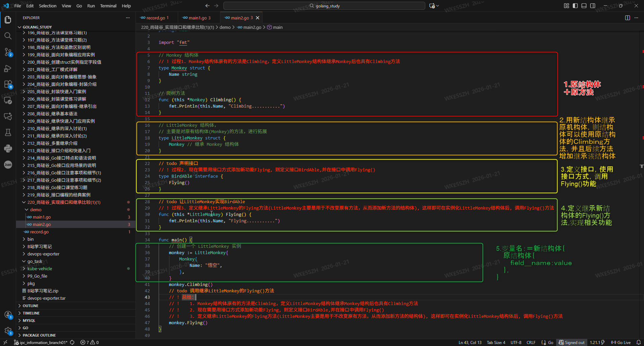This screenshot has height=346, width=644.
Task: Expand the 219_尚硅谷_接口编程的经典案例 folder
Action: point(76,195)
